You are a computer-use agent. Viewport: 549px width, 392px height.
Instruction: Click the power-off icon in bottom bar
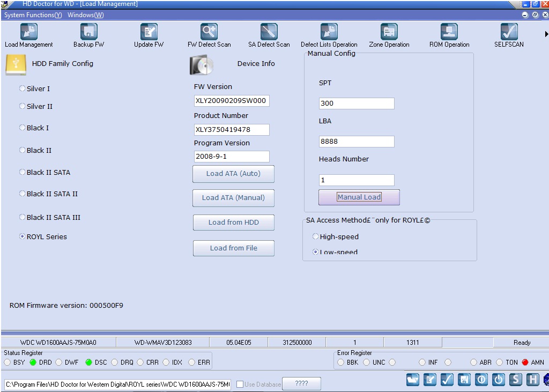point(499,379)
